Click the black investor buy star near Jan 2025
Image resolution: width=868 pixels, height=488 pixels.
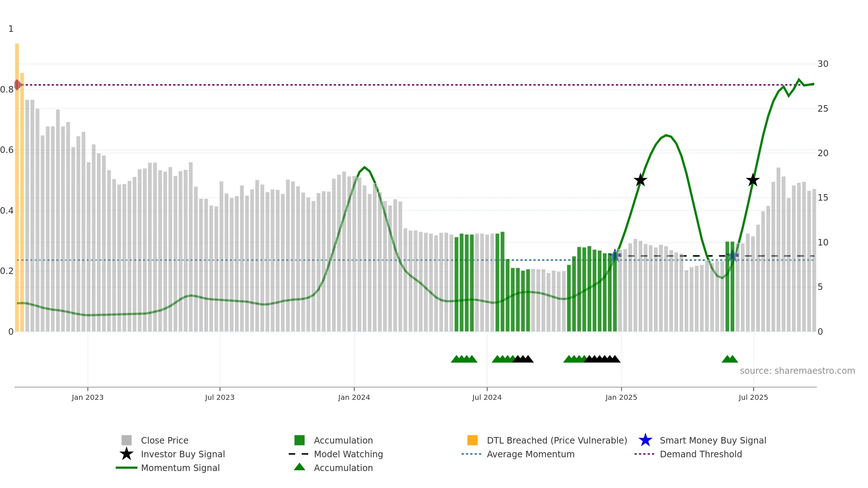click(x=641, y=180)
